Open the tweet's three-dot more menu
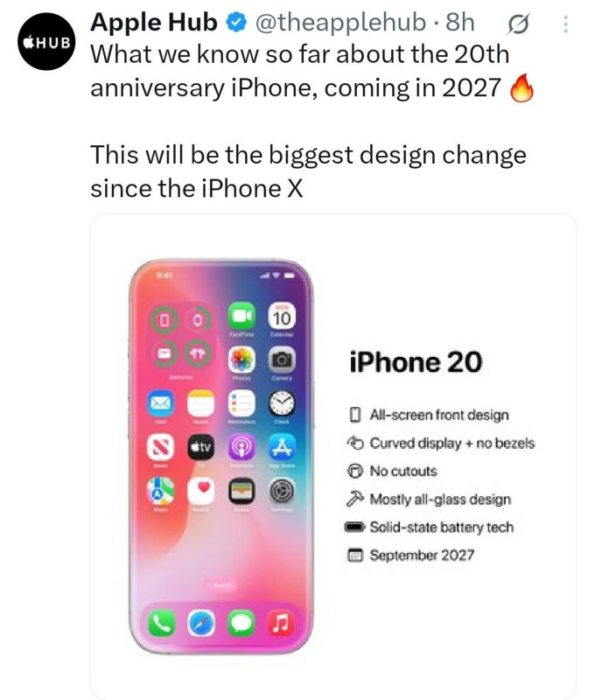Image resolution: width=595 pixels, height=700 pixels. click(x=565, y=24)
